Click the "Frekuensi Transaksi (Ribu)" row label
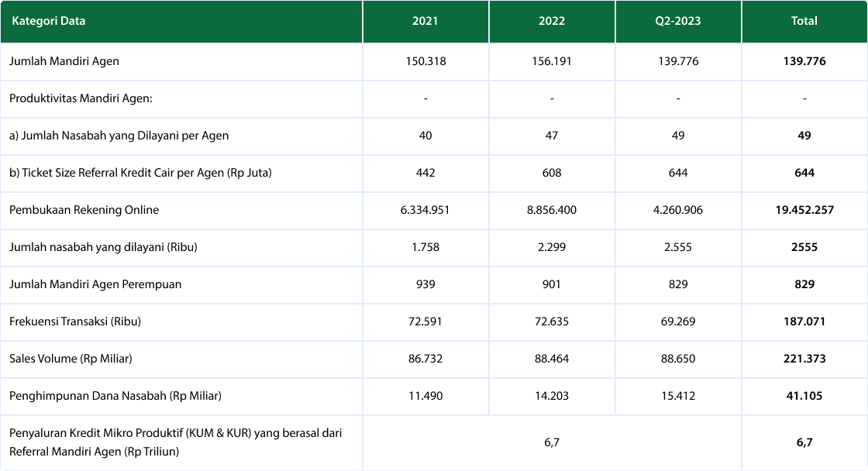This screenshot has height=471, width=868. tap(75, 321)
